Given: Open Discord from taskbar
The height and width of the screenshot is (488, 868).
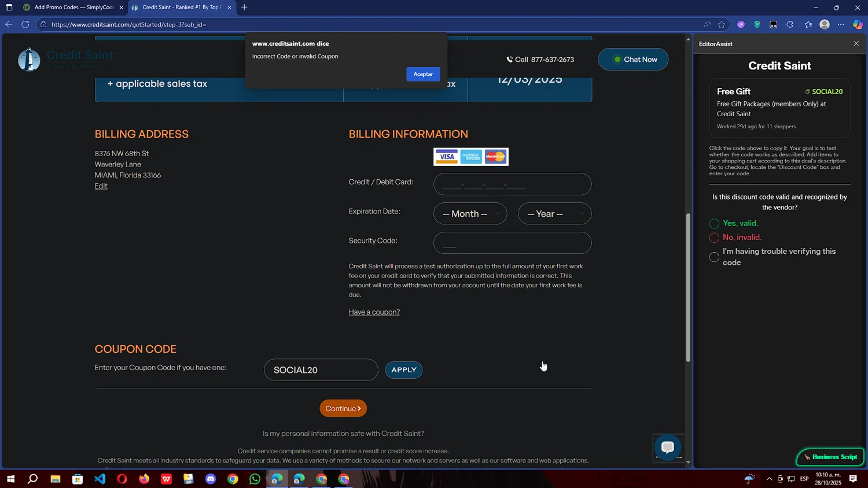Looking at the screenshot, I should tap(211, 479).
